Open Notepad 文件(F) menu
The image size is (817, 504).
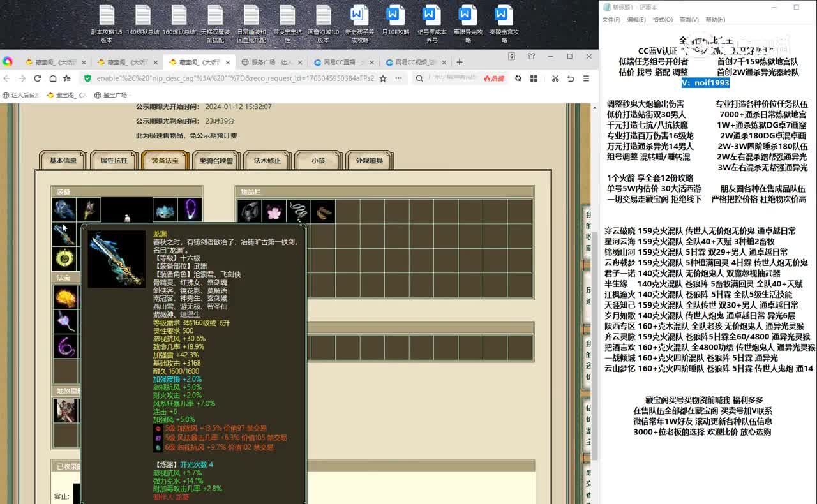click(x=611, y=20)
